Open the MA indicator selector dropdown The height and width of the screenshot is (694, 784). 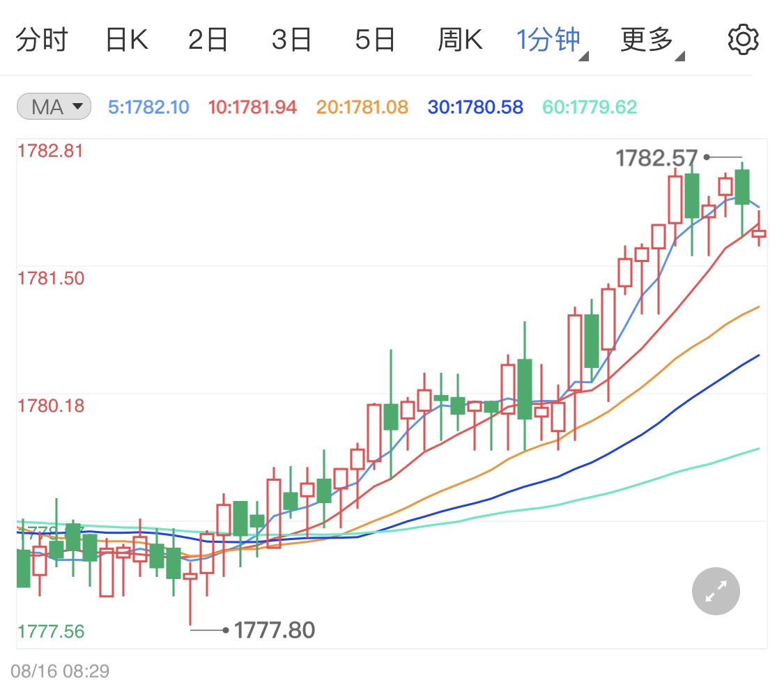coord(54,107)
